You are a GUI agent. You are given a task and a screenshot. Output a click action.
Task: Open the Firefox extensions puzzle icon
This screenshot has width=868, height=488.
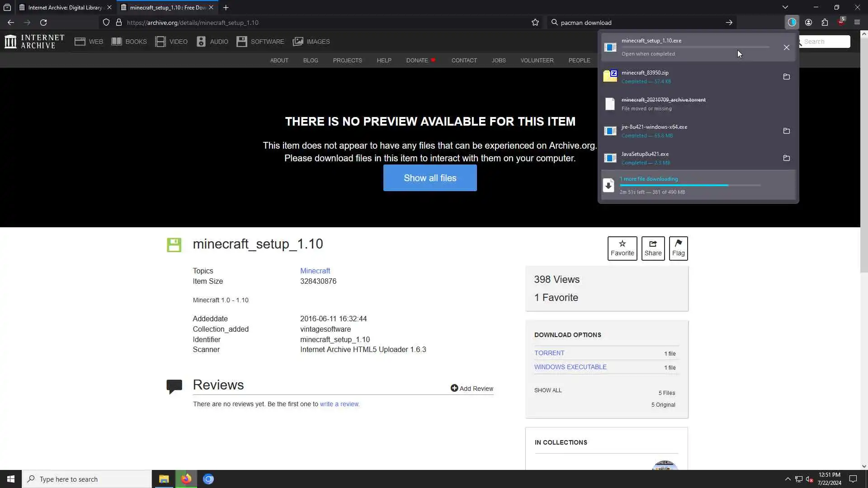(825, 23)
